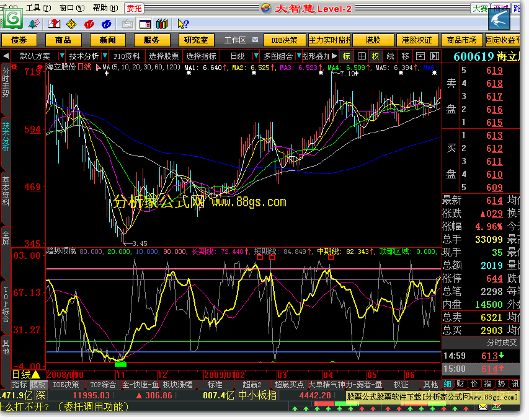Activate the context help arrow-question cursor icon

pos(183,24)
